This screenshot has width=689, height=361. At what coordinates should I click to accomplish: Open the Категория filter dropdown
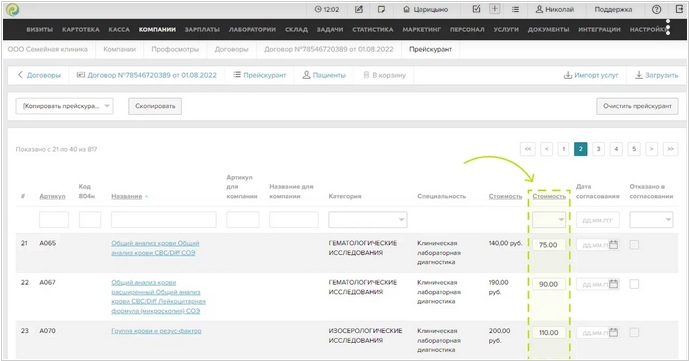pyautogui.click(x=368, y=220)
